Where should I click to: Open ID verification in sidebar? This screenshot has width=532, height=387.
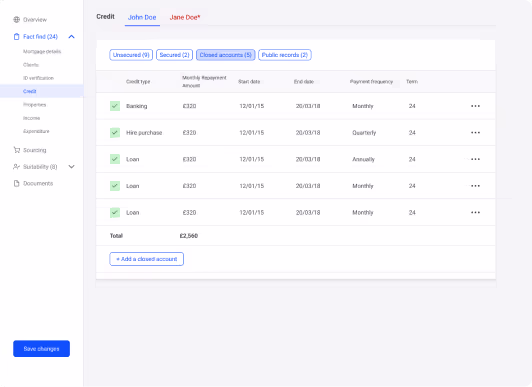coord(38,78)
